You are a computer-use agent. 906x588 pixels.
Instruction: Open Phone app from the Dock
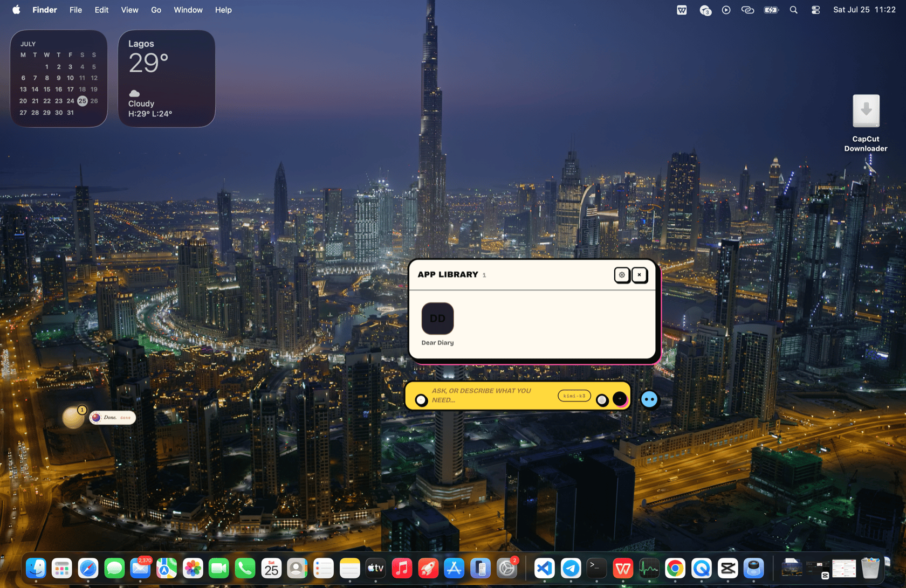coord(245,568)
